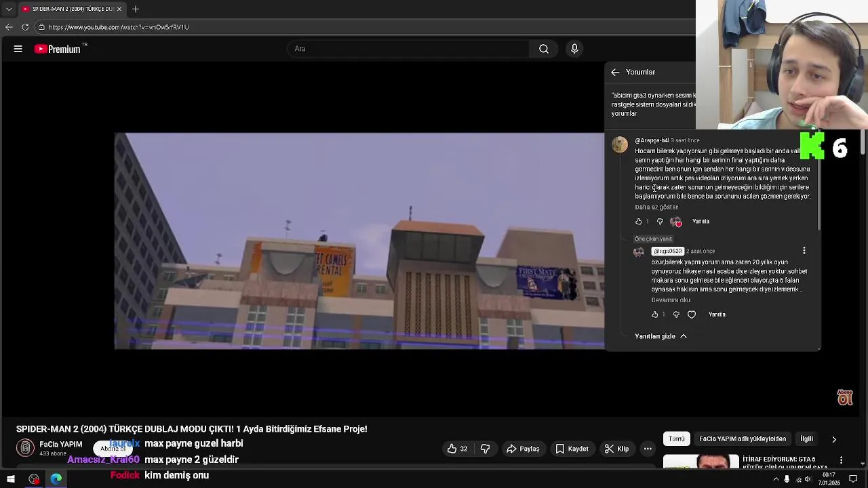This screenshot has height=488, width=868.
Task: Open the İTİRAF EDİYORUM: GTA 6 related video
Action: [x=783, y=462]
